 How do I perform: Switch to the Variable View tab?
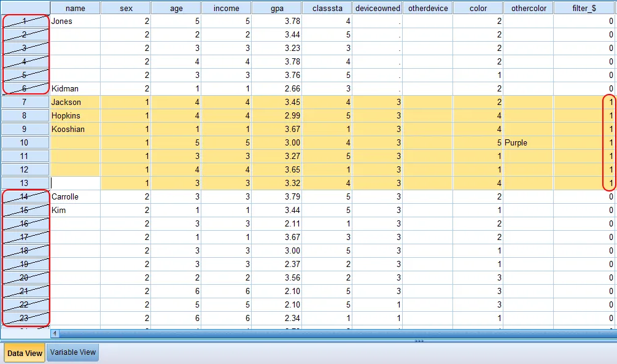72,352
